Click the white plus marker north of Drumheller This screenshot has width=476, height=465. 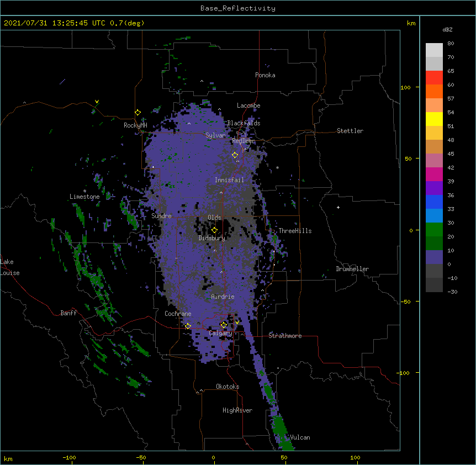click(x=338, y=207)
